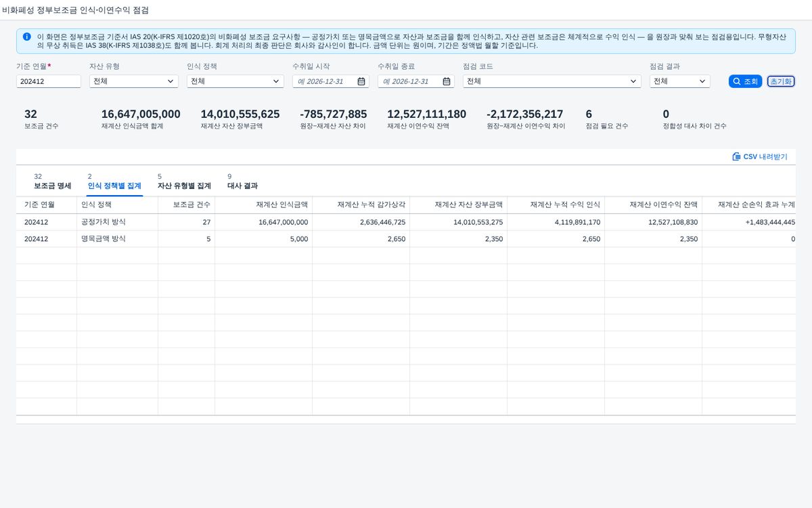Click the 재계산 누적 수익 인식 column header
812x508 pixels.
556,205
